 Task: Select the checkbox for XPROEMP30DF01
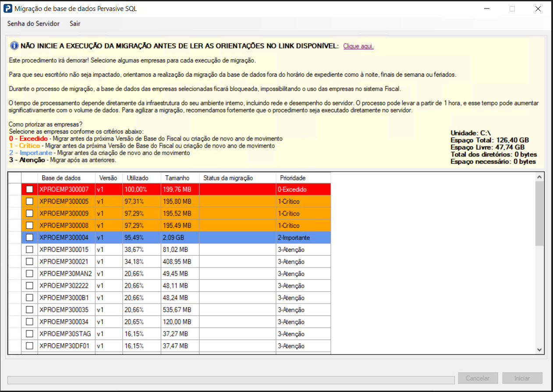tap(29, 346)
